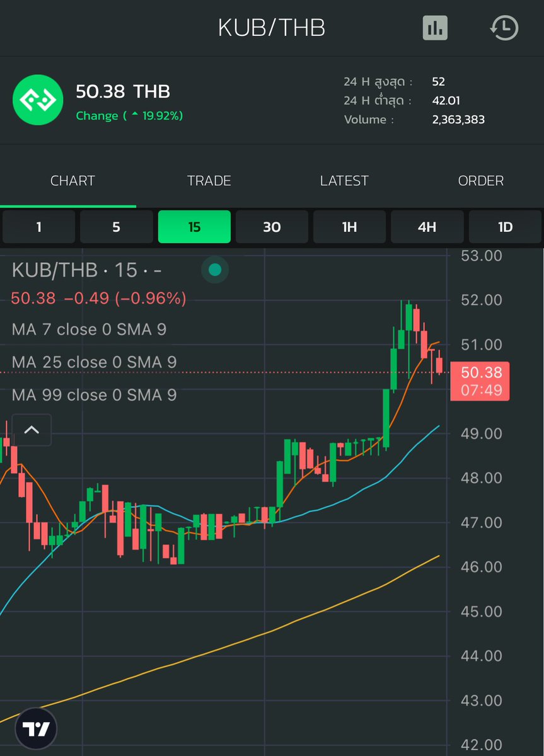Select the 1 minute timeframe
The height and width of the screenshot is (756, 544).
(38, 227)
